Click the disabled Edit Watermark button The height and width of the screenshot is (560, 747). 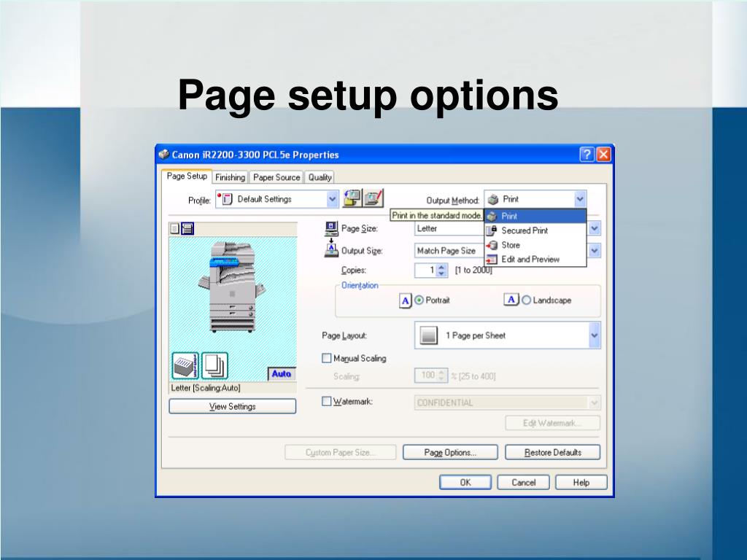(x=553, y=423)
